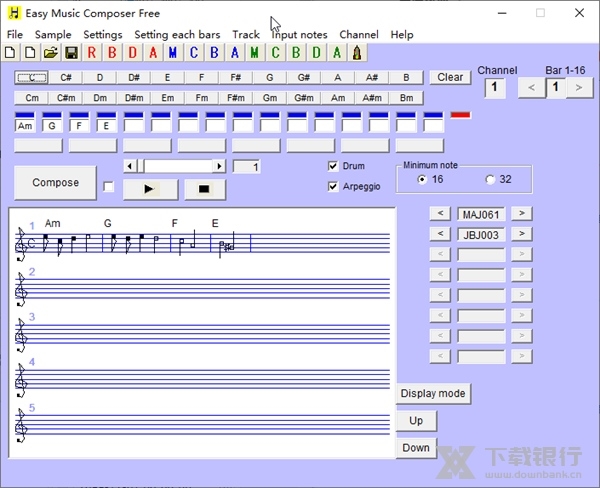Select minimum note 32 radio button
The image size is (600, 488).
[x=490, y=179]
